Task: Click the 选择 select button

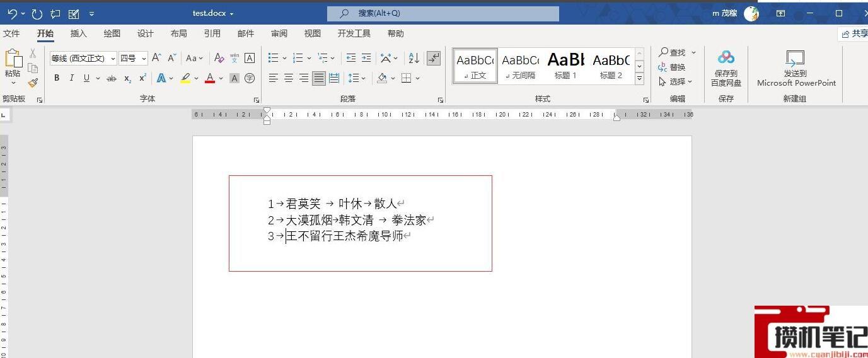Action: pyautogui.click(x=675, y=81)
